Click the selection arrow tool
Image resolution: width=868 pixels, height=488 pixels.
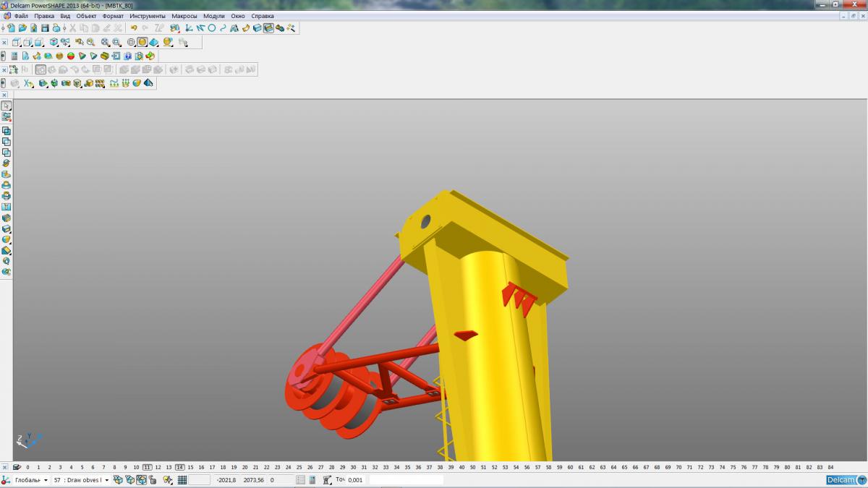[7, 106]
